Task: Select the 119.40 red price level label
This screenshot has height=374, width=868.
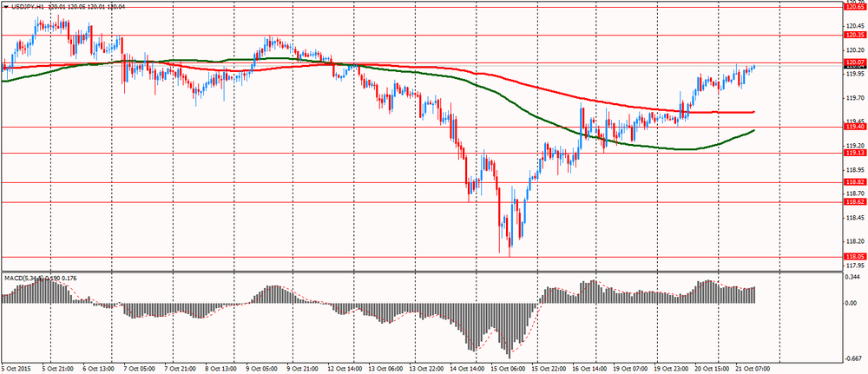Action: point(855,127)
